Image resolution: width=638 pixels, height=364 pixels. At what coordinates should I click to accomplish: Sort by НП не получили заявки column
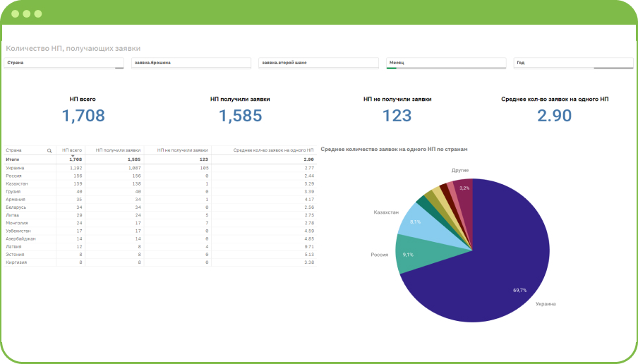click(182, 150)
